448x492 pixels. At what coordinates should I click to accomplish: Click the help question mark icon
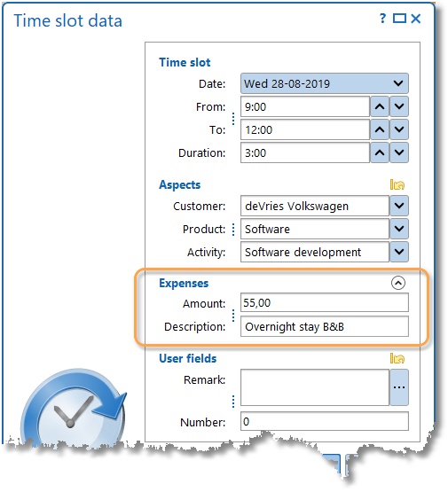(x=382, y=19)
